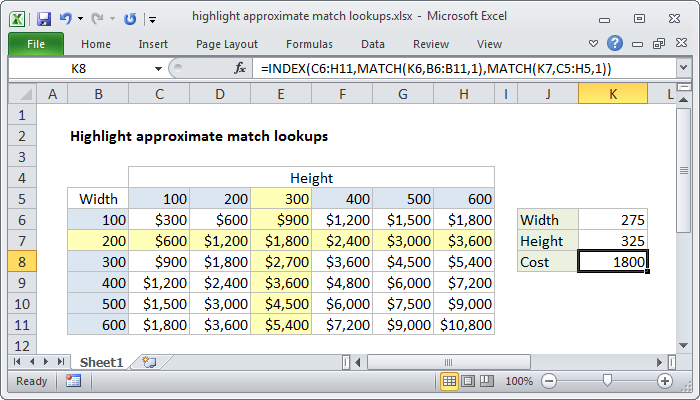Switch to the Review tab
The height and width of the screenshot is (400, 700).
(x=431, y=44)
